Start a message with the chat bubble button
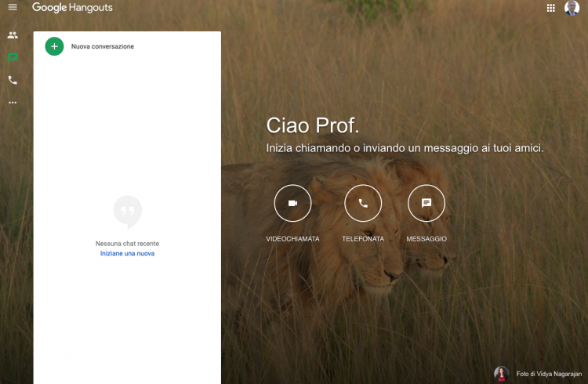 [426, 203]
